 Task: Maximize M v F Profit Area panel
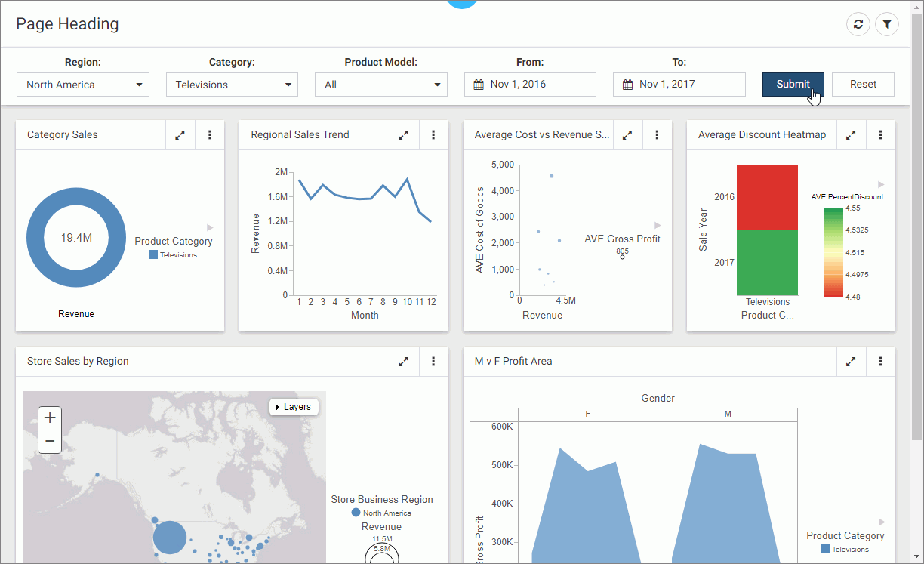[851, 362]
